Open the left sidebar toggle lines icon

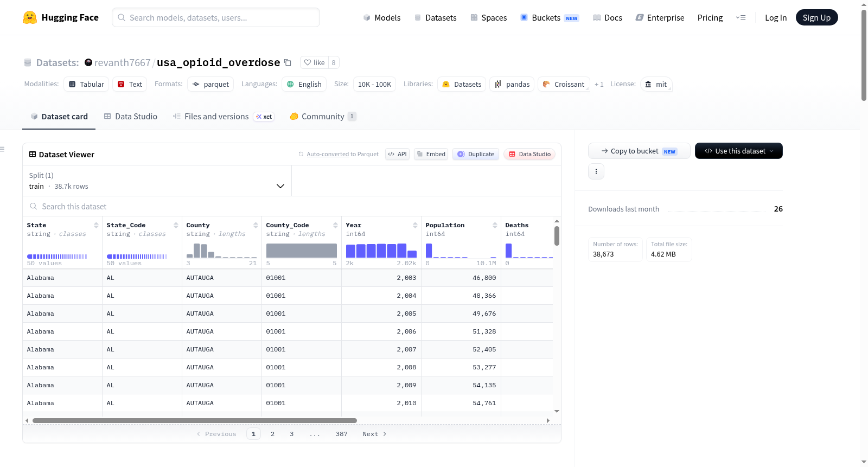tap(2, 149)
